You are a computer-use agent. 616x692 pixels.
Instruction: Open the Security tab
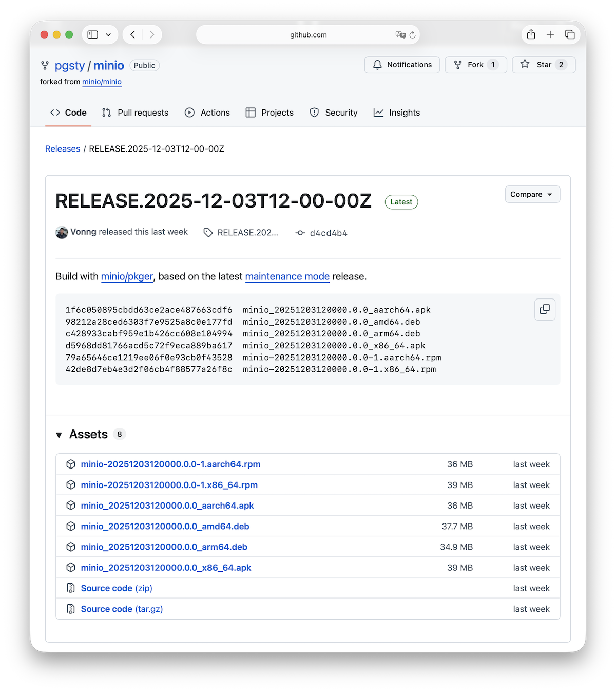pyautogui.click(x=334, y=113)
